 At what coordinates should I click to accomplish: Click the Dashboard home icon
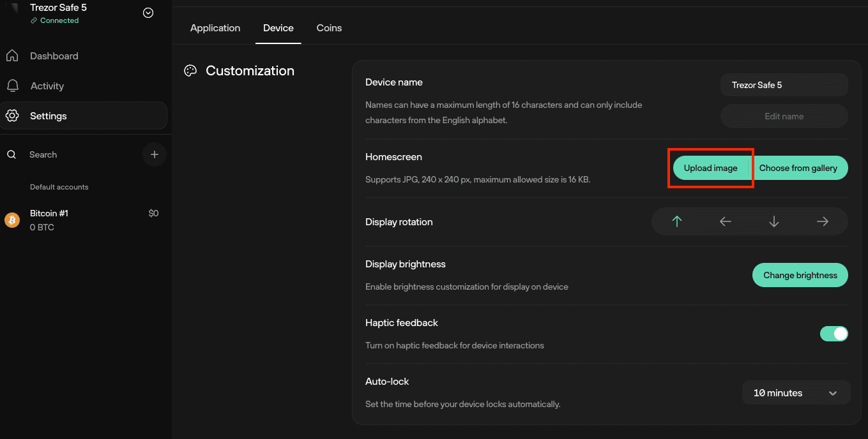coord(12,56)
